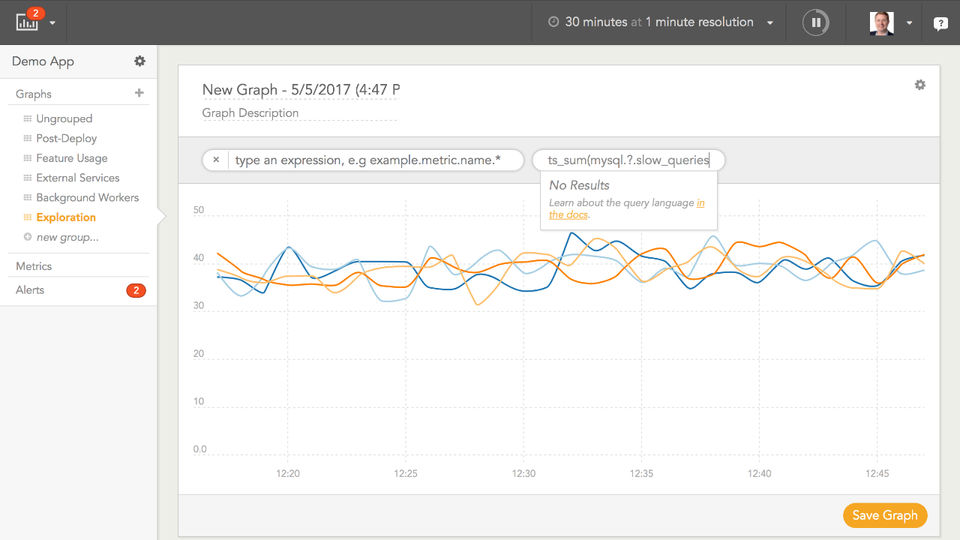Open graph settings gear in panel corner
Screen dimensions: 960x540
(x=920, y=84)
